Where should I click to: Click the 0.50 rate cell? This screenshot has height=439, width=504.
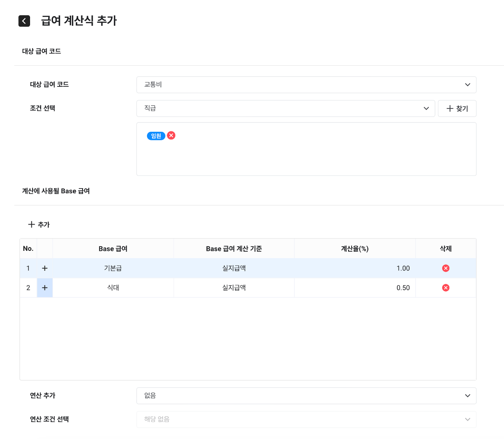coord(355,288)
